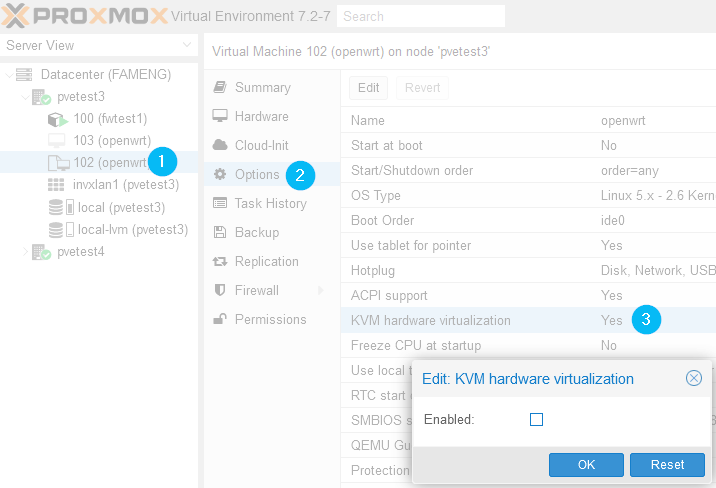Select the Start at boot row

528,146
